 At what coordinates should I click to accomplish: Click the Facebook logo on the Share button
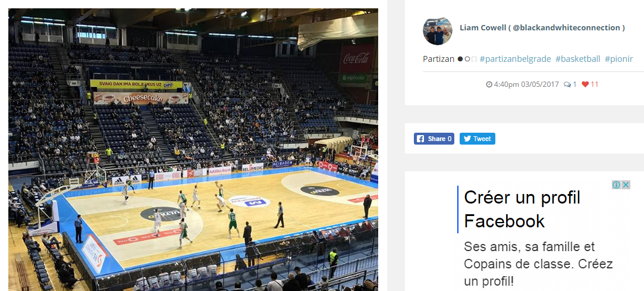pos(420,139)
